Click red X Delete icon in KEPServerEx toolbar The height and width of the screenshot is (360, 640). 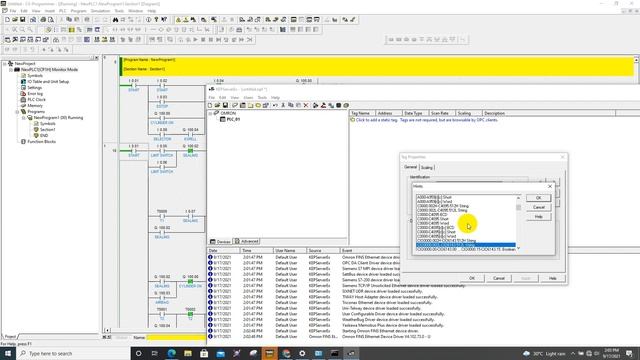[306, 105]
